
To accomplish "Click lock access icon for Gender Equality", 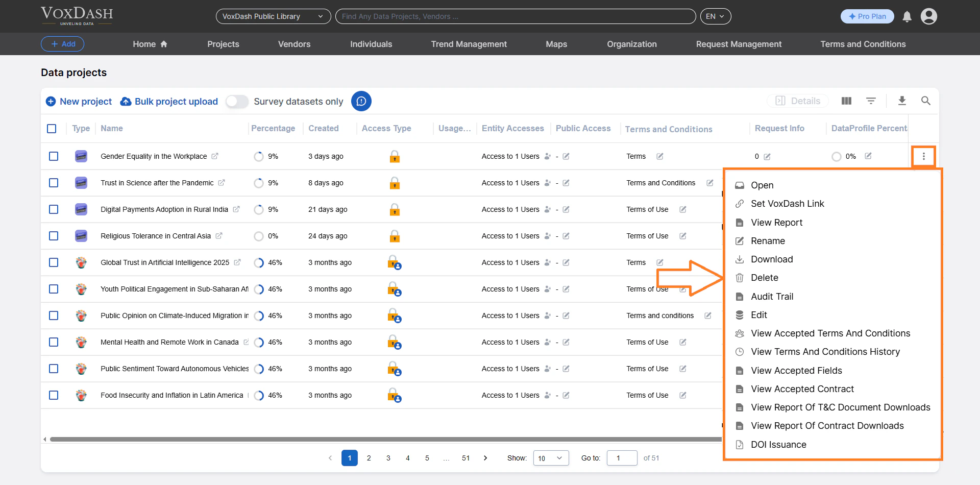I will tap(395, 156).
